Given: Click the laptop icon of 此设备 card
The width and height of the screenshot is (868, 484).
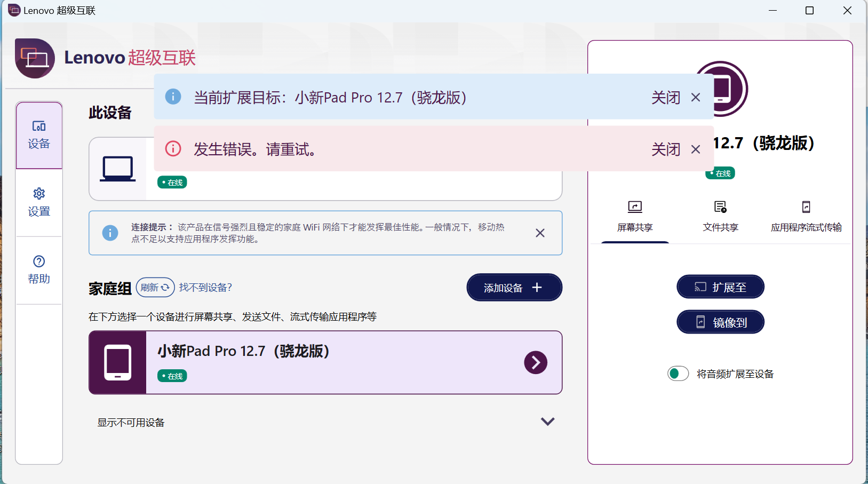Looking at the screenshot, I should (x=117, y=169).
